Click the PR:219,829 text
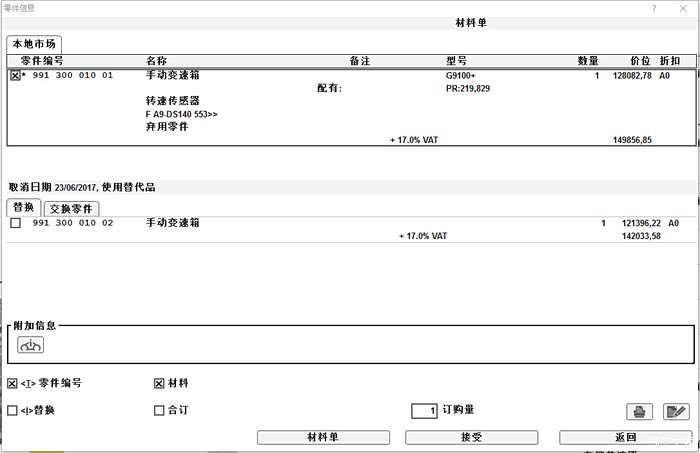 pos(468,88)
